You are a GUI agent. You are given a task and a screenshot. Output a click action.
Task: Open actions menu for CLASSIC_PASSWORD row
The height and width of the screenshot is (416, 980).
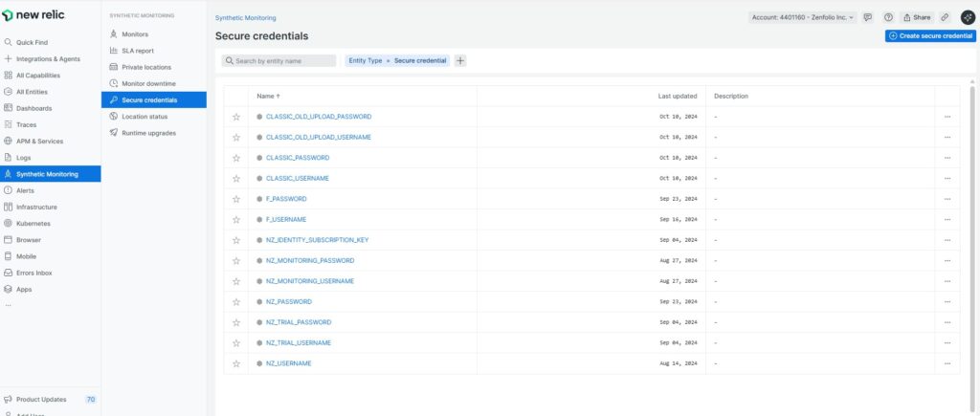(x=947, y=158)
